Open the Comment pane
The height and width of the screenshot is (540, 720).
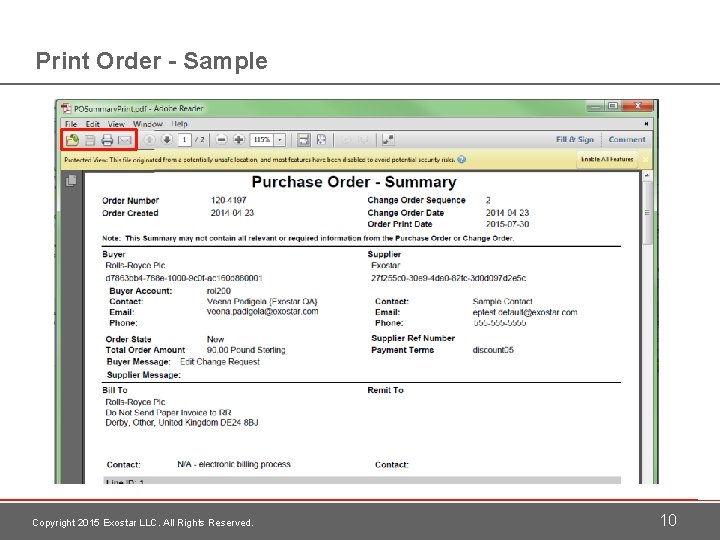pos(627,139)
